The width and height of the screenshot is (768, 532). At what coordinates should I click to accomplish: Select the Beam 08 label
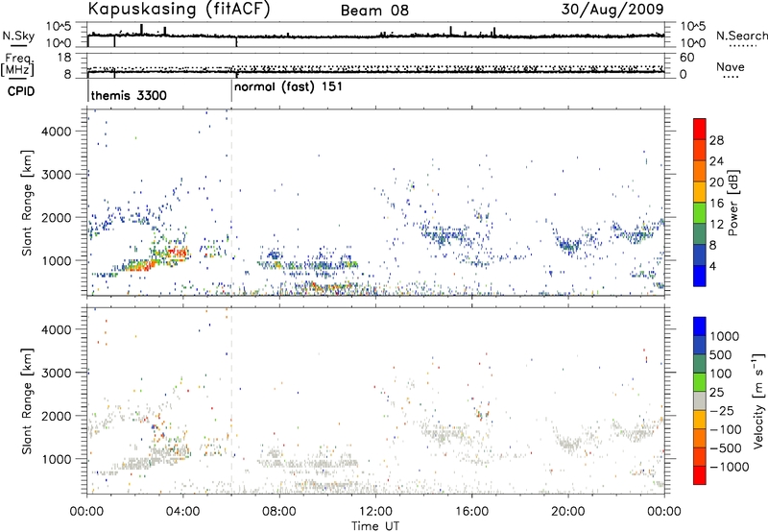click(x=374, y=11)
